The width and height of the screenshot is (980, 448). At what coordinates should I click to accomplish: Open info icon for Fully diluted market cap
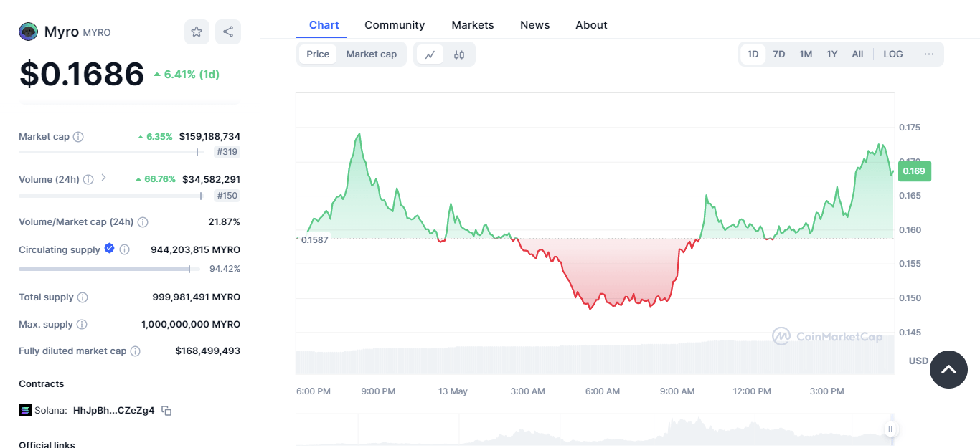135,351
